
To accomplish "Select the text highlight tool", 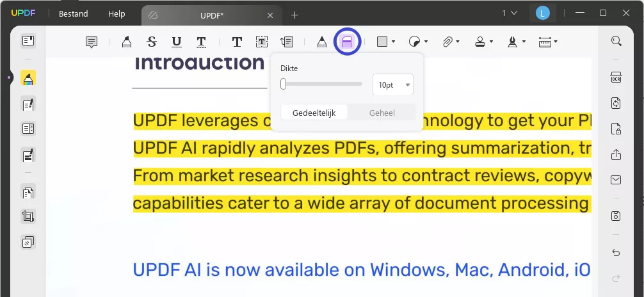I will click(x=127, y=42).
